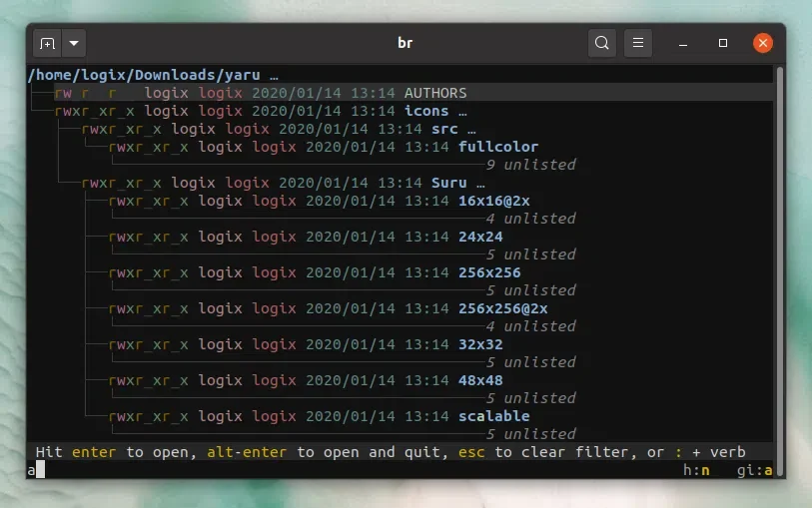This screenshot has height=508, width=812.
Task: Select the 16x16@2x folder
Action: tap(494, 201)
